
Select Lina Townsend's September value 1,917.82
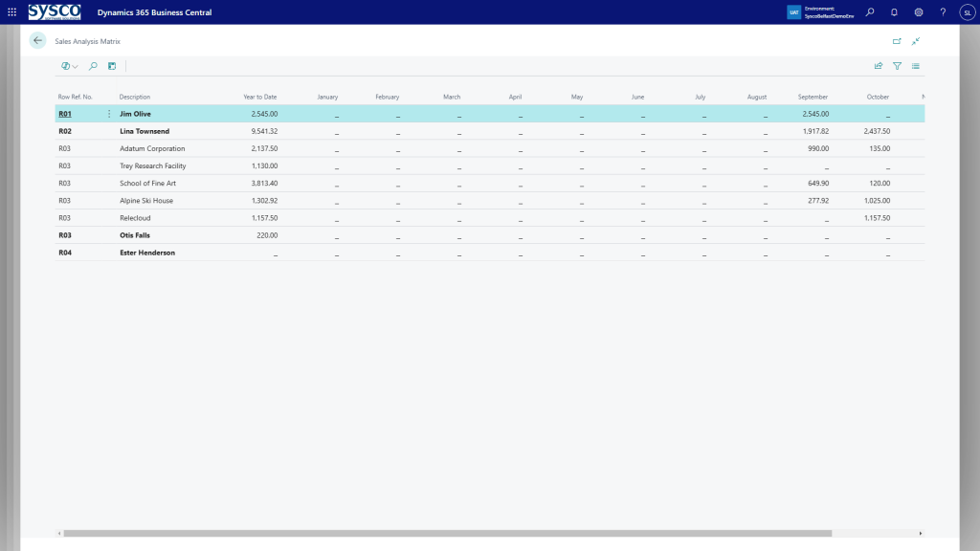pyautogui.click(x=815, y=131)
